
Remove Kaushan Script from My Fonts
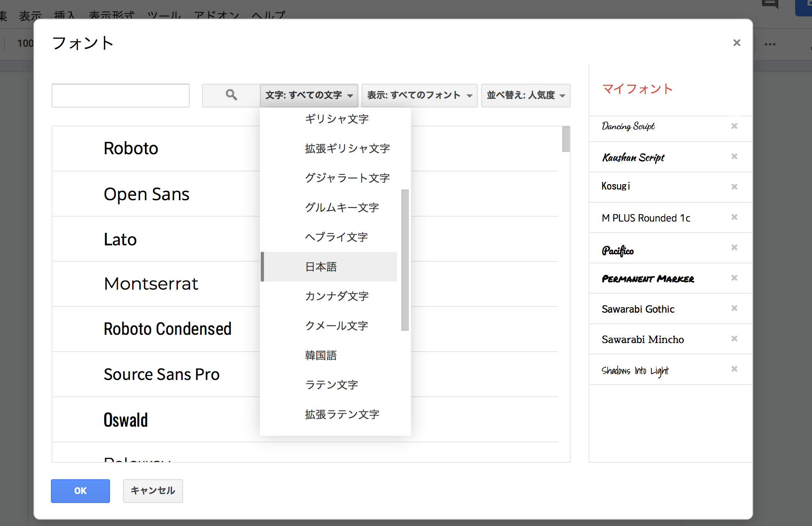(734, 156)
